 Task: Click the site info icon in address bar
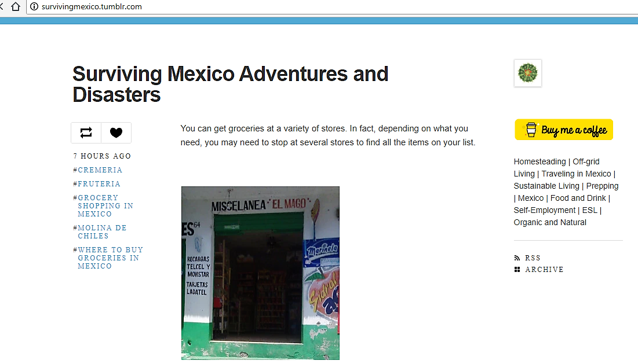34,6
